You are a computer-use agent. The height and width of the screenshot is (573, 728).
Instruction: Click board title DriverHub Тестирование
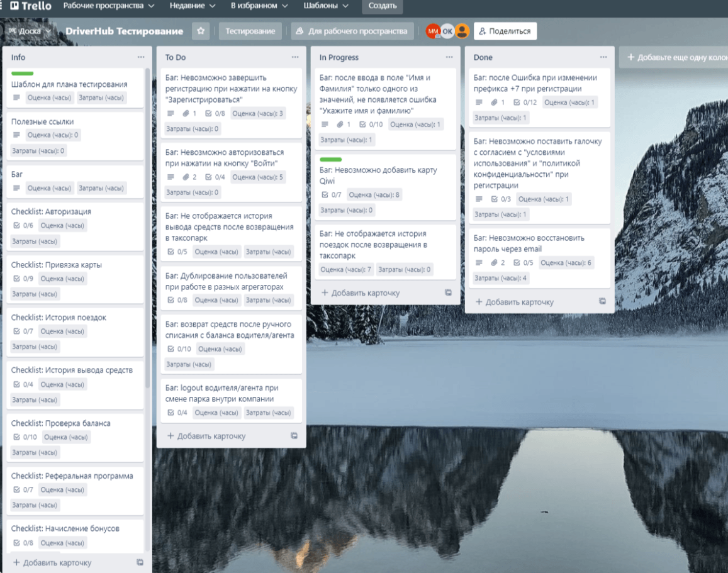click(124, 31)
